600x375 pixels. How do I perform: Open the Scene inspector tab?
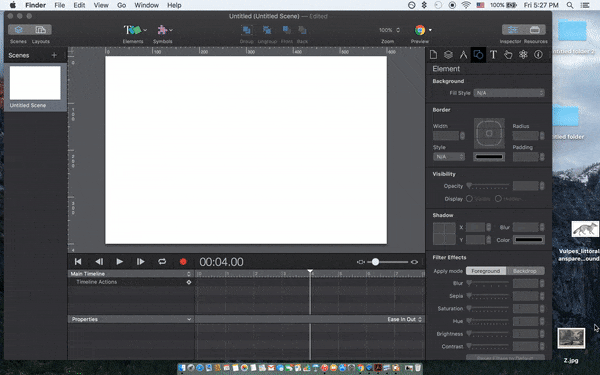click(448, 55)
